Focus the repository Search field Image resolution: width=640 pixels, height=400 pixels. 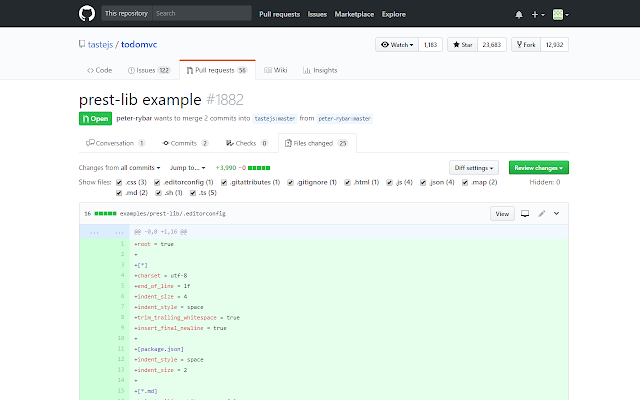[202, 13]
